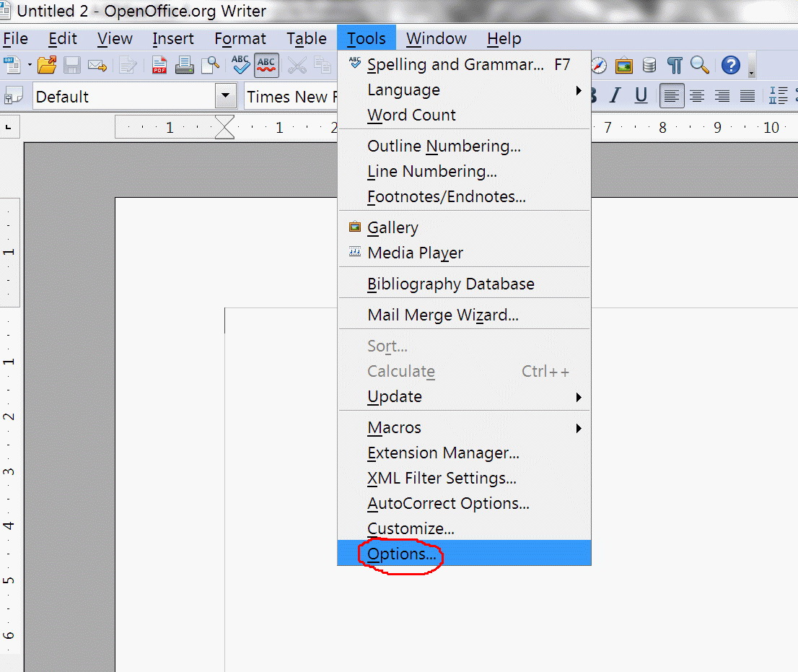This screenshot has height=672, width=798.
Task: Click the Edit File icon
Action: [x=128, y=65]
